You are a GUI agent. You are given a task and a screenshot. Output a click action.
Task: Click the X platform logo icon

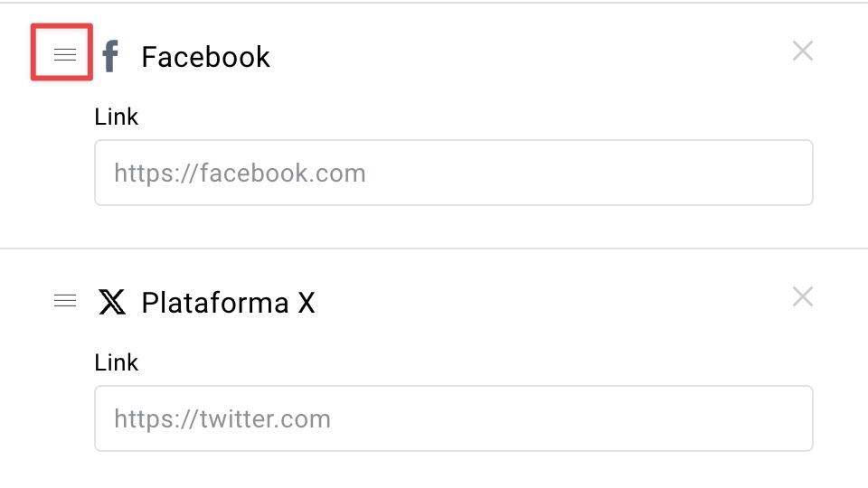tap(112, 302)
